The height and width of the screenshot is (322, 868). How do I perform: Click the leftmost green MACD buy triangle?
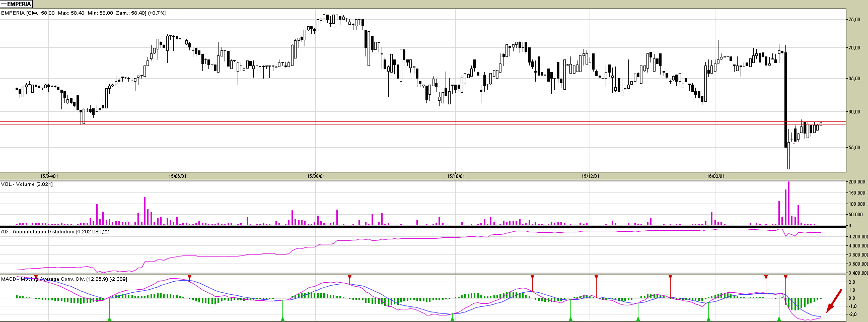point(110,318)
